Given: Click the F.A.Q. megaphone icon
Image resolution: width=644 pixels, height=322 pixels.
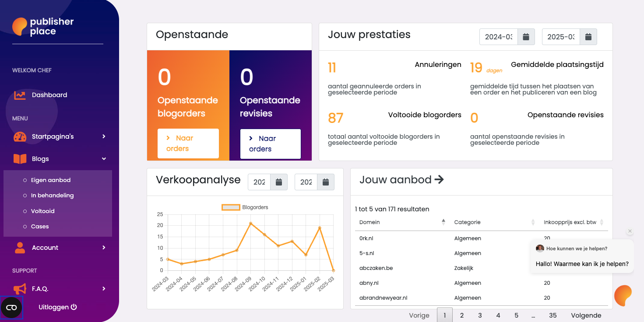Looking at the screenshot, I should pyautogui.click(x=20, y=289).
